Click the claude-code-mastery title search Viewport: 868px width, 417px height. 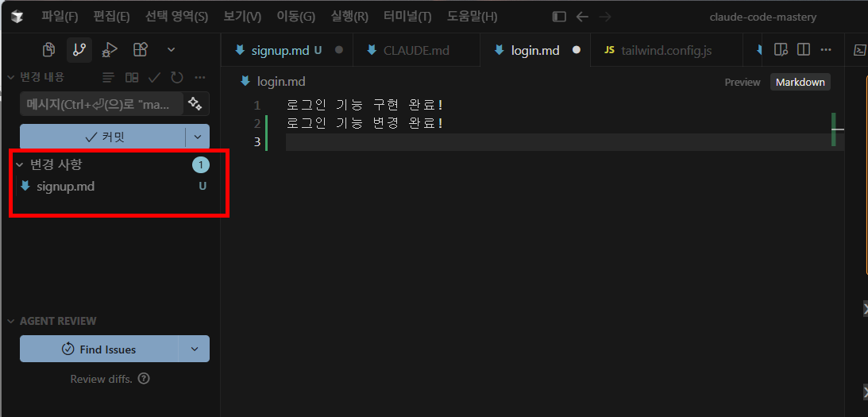[x=763, y=17]
